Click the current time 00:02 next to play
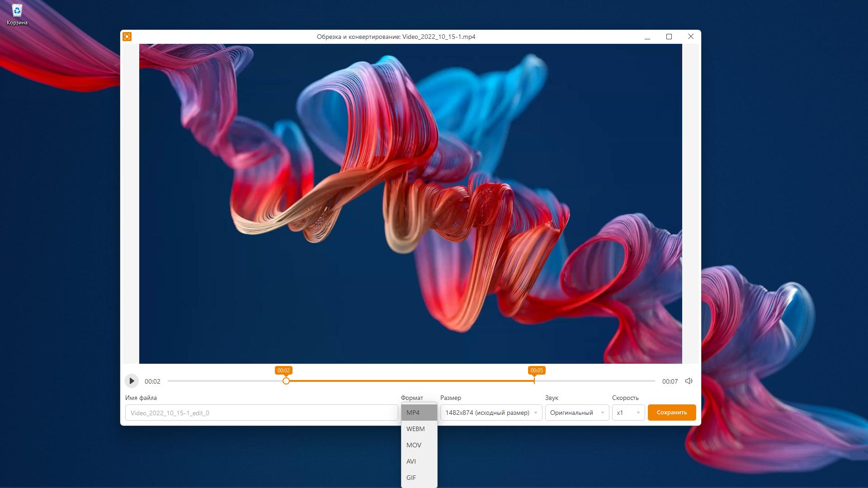The width and height of the screenshot is (868, 488). (152, 381)
